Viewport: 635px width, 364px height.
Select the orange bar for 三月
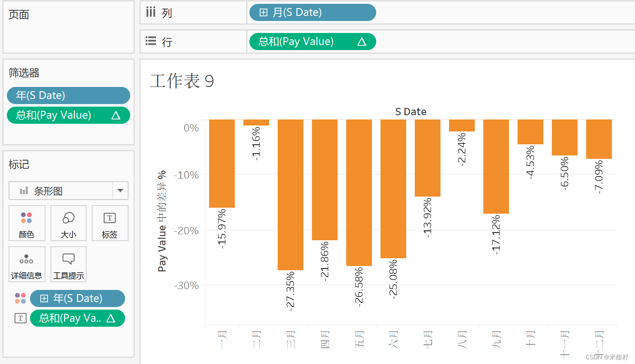pos(291,194)
